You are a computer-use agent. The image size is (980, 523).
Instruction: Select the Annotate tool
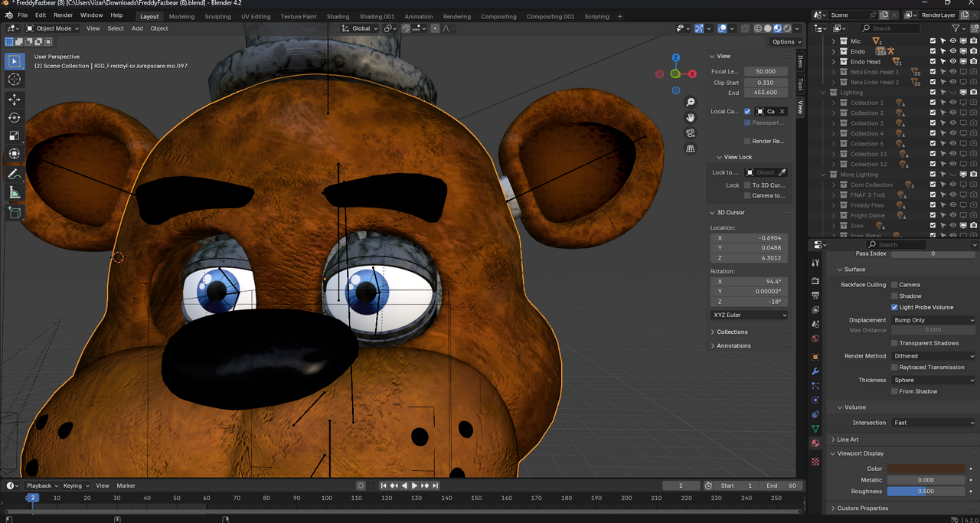[x=15, y=175]
